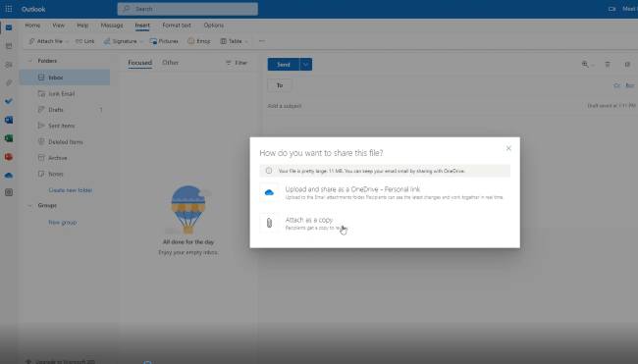Switch to the Focused inbox tab
This screenshot has width=638, height=364.
point(140,63)
